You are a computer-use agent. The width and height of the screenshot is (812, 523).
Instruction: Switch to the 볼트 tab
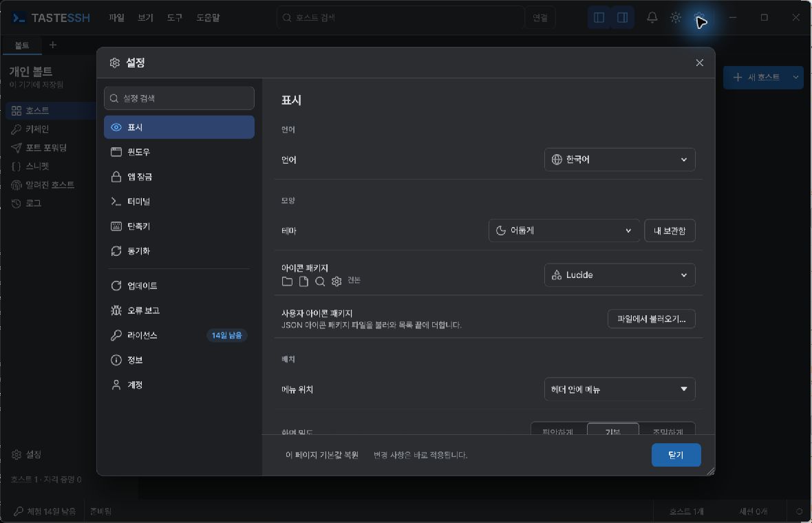point(22,45)
